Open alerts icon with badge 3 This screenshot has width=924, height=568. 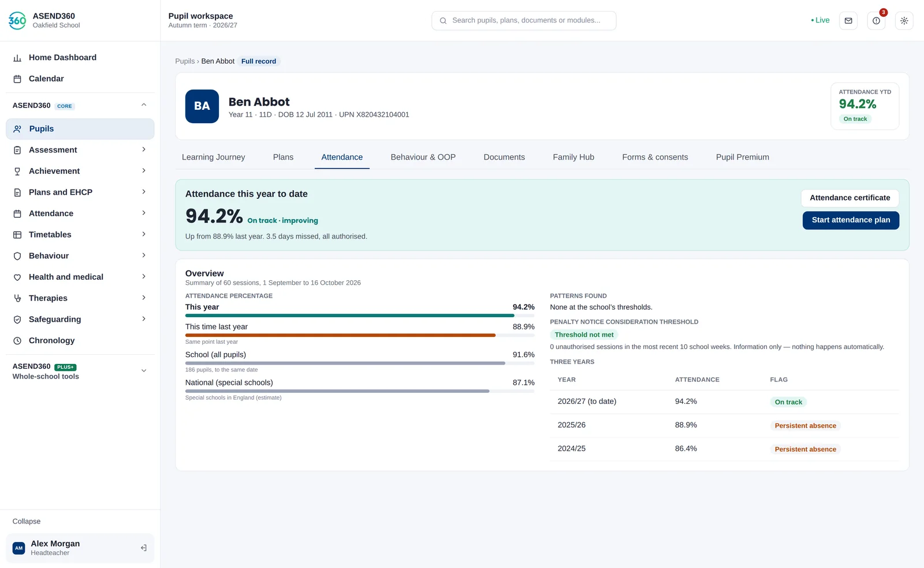pos(876,21)
